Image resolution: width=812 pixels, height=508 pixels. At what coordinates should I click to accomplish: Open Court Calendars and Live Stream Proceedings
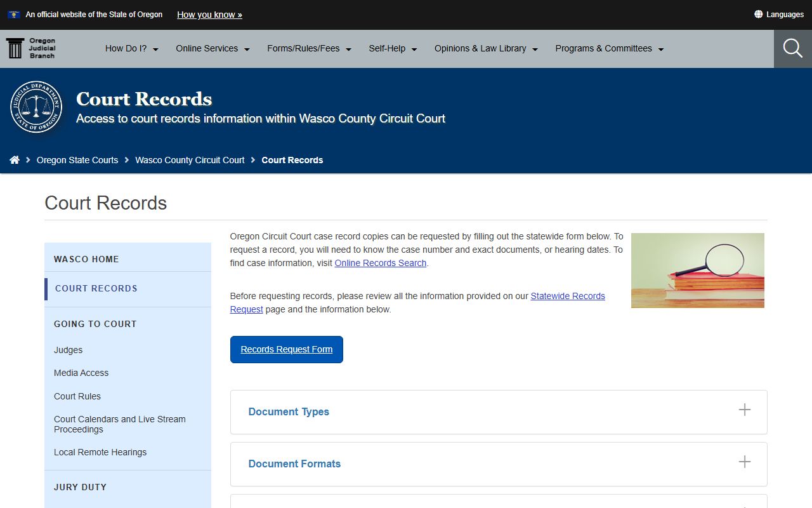120,424
